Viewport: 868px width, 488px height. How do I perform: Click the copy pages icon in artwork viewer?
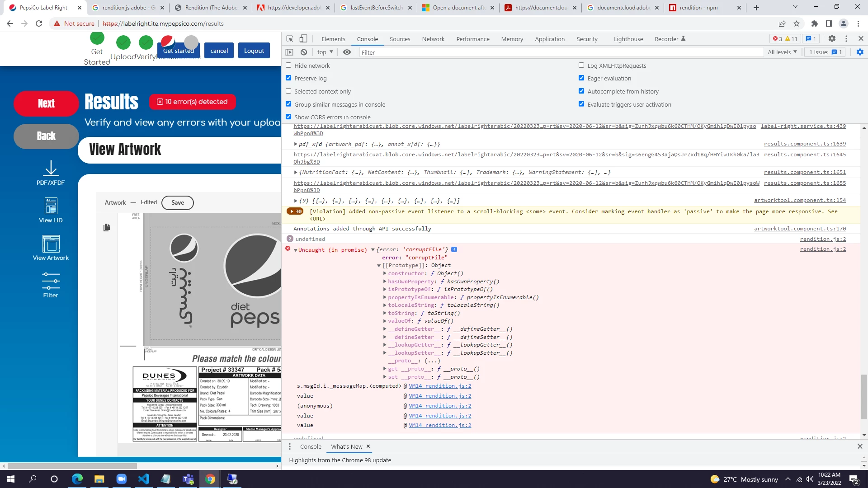107,227
